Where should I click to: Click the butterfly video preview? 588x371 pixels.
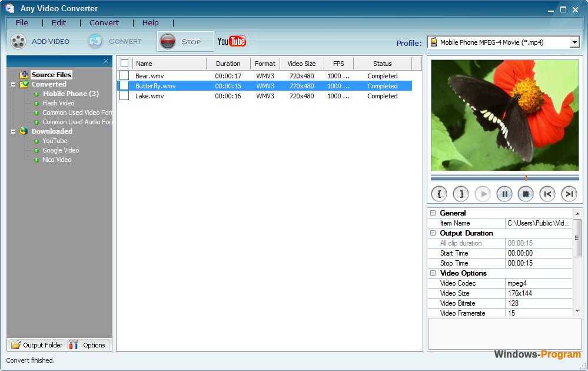click(x=505, y=115)
